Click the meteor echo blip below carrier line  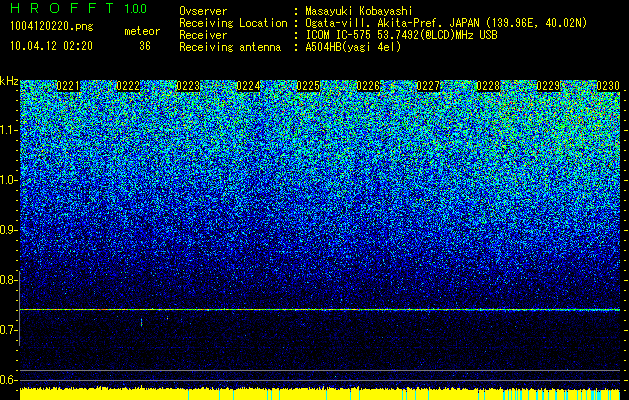click(x=141, y=322)
